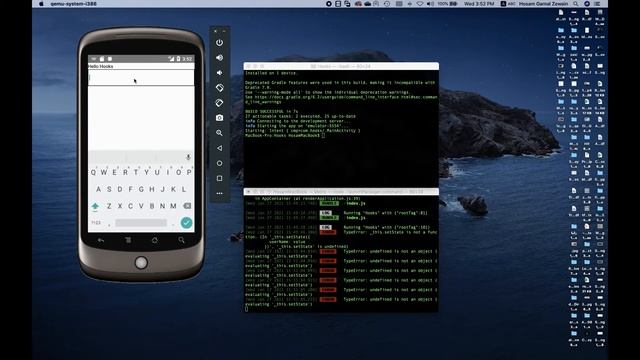Tap the H key on the keyboard
This screenshot has height=360, width=640.
(x=152, y=189)
